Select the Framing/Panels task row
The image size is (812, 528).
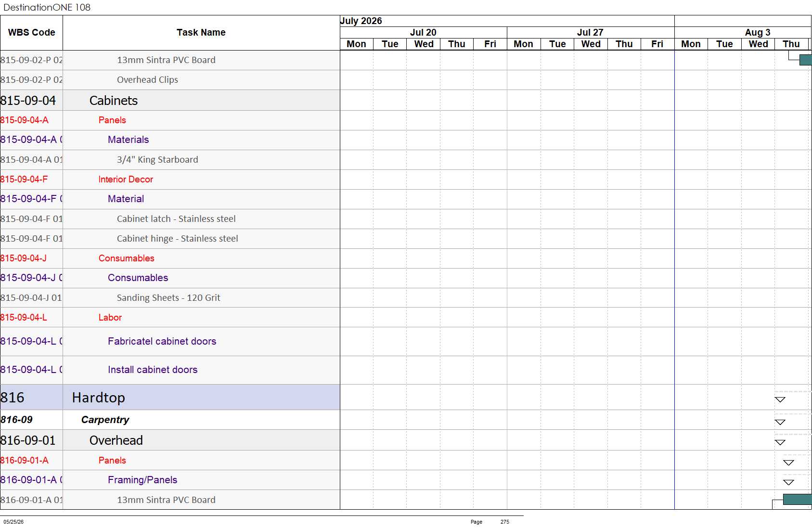[170, 480]
